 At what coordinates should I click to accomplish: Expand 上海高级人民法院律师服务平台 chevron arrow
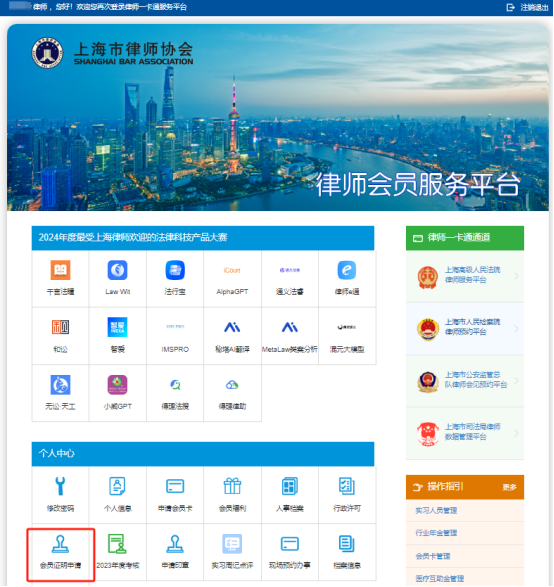point(517,276)
